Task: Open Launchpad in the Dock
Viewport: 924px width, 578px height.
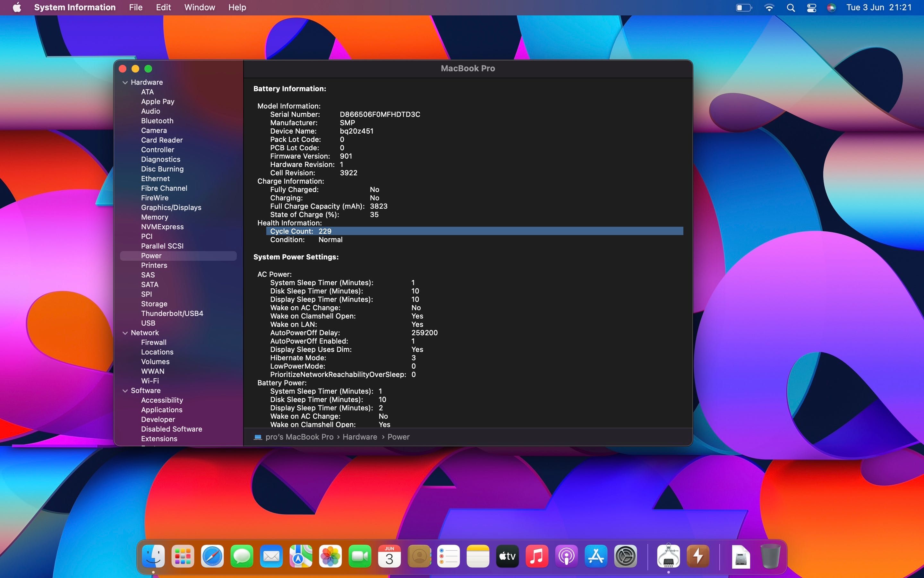Action: [x=183, y=556]
